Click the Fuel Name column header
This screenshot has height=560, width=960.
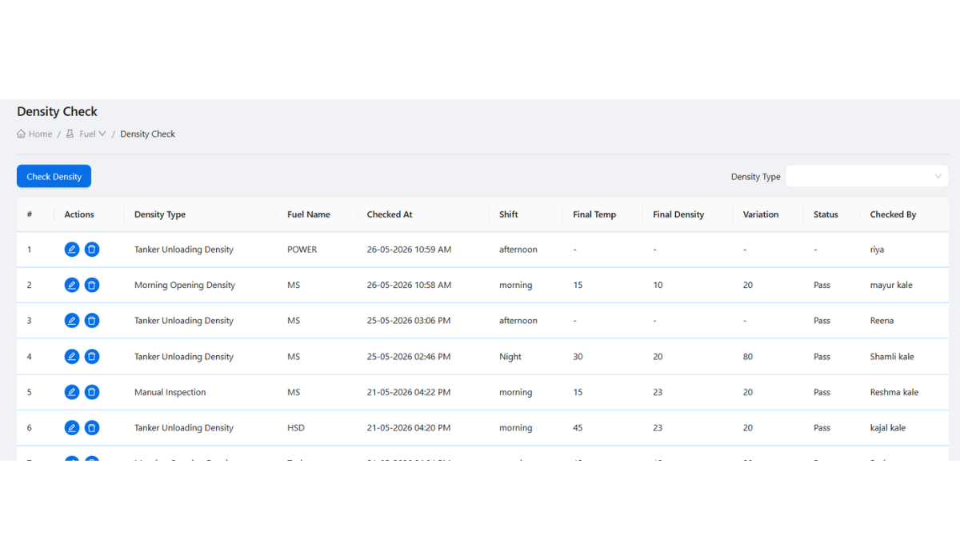tap(309, 214)
